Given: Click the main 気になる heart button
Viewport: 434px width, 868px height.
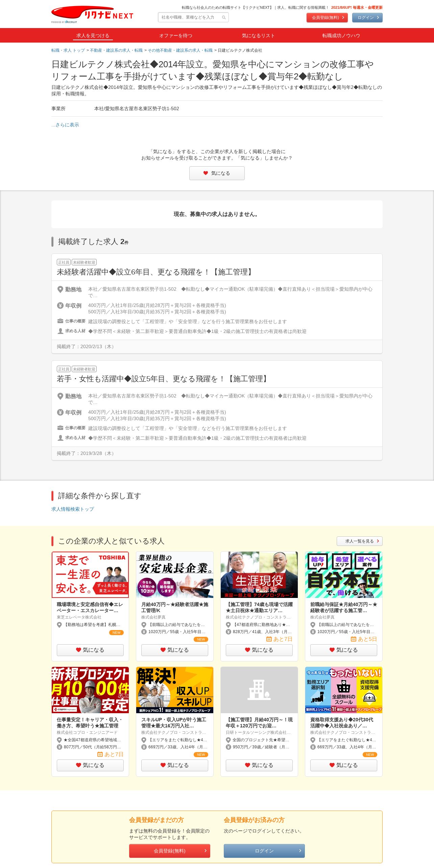Looking at the screenshot, I should click(217, 173).
